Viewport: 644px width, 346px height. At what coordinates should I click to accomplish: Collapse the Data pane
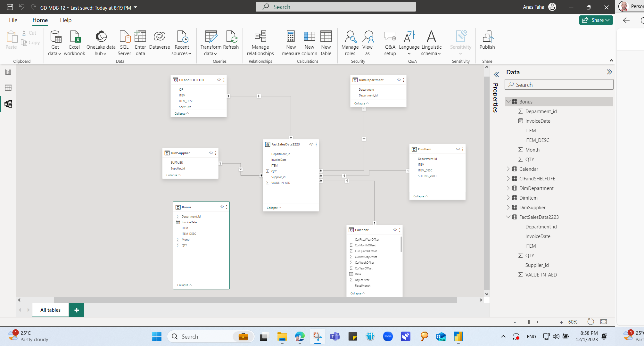[x=609, y=72]
